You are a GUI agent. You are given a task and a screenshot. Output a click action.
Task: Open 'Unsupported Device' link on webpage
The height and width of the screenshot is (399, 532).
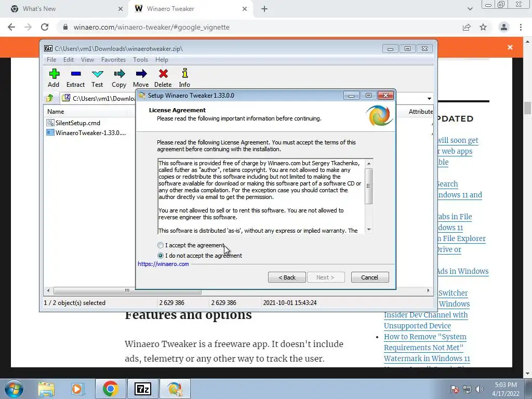tap(417, 326)
